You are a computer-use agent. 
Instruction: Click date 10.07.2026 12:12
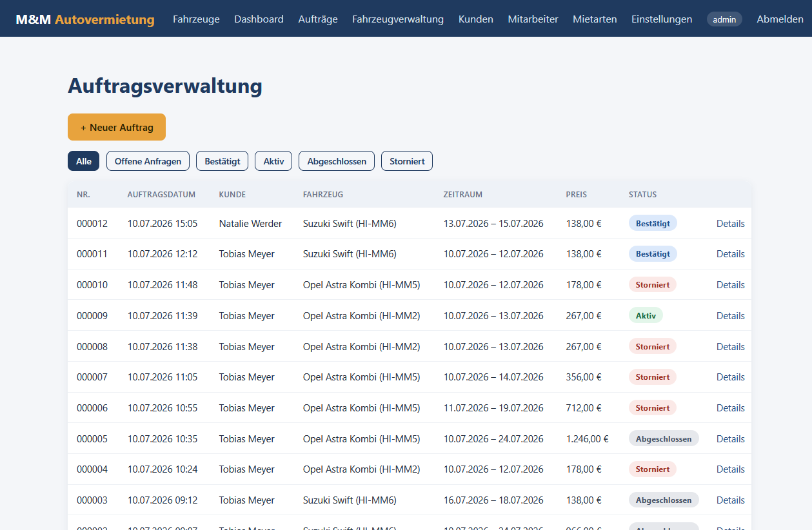[163, 254]
